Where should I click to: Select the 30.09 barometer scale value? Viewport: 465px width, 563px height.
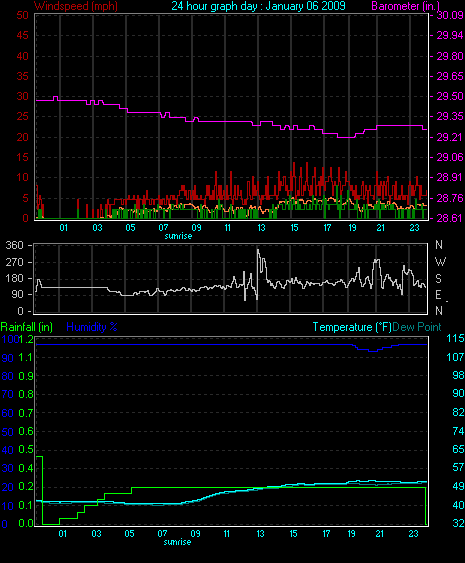[450, 15]
